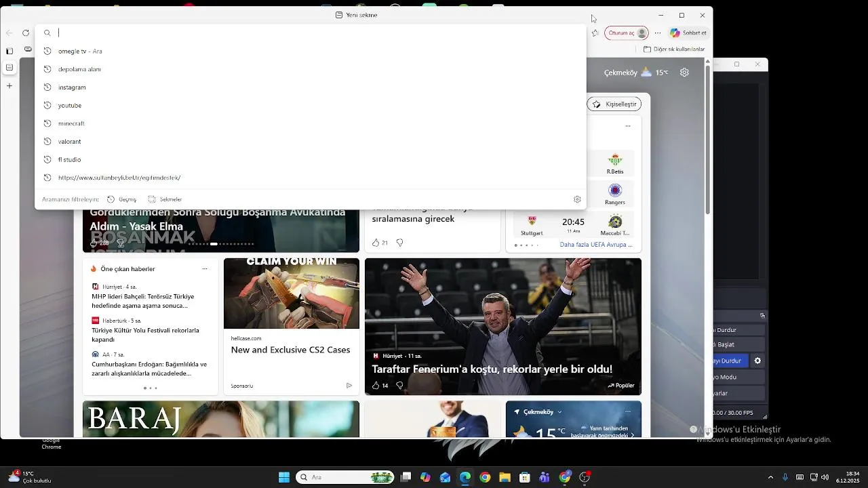Click Çekmeköy weather at page top
This screenshot has width=868, height=488.
click(x=635, y=73)
